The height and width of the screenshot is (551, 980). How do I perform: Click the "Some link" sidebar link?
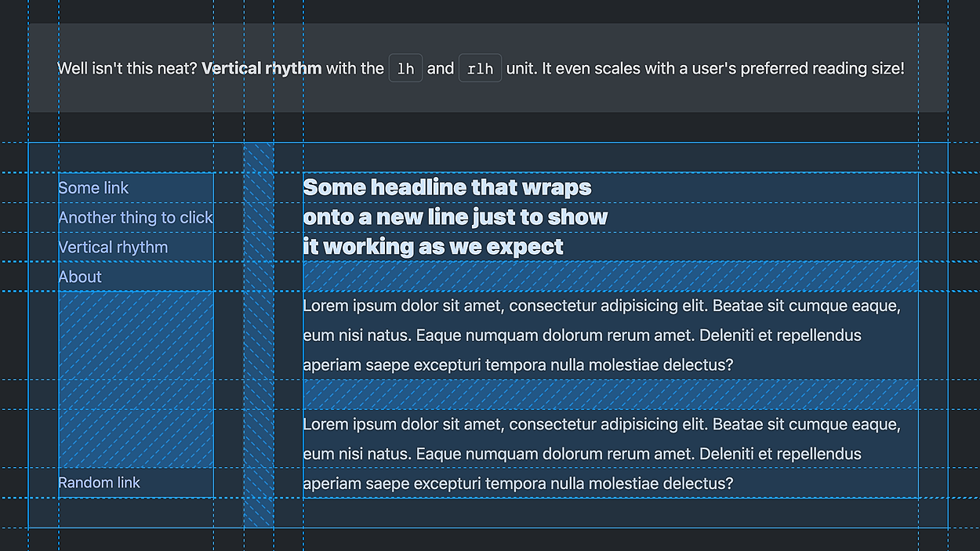[x=93, y=188]
